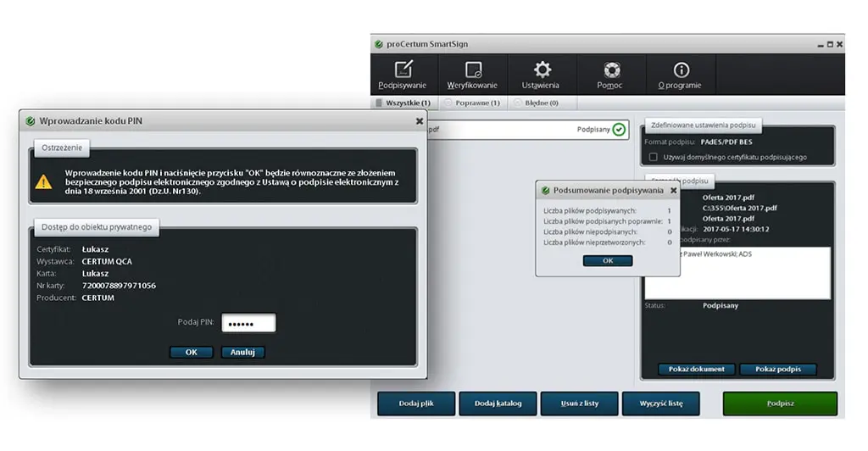
Task: Click the yellow warning triangle icon
Action: (43, 181)
